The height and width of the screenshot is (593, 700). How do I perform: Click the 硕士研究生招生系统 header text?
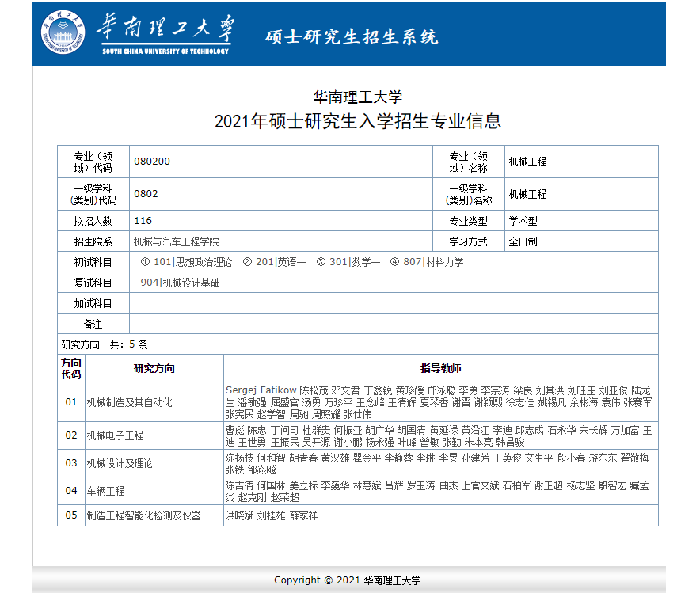pos(352,36)
